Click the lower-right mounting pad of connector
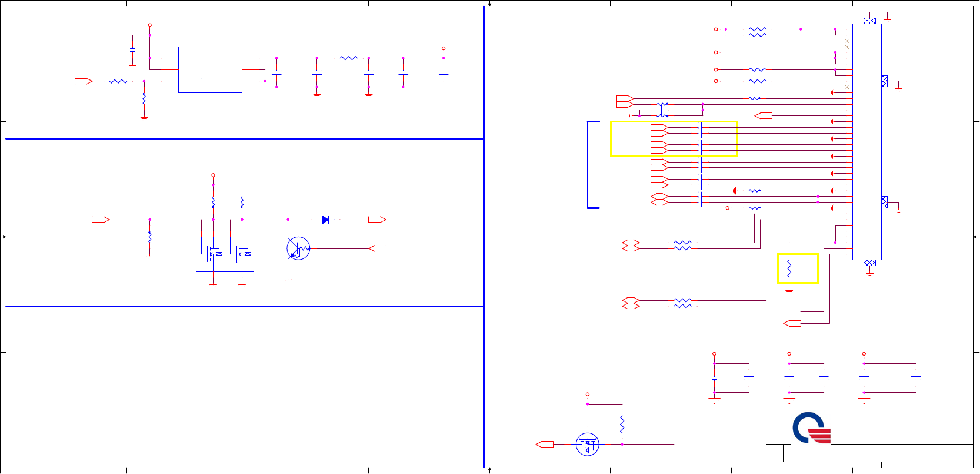 click(x=884, y=202)
